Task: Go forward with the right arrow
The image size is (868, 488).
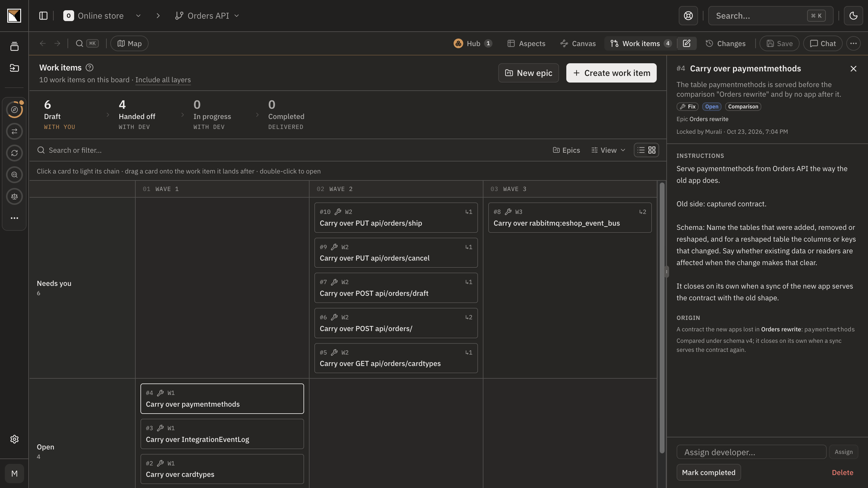Action: (x=57, y=43)
